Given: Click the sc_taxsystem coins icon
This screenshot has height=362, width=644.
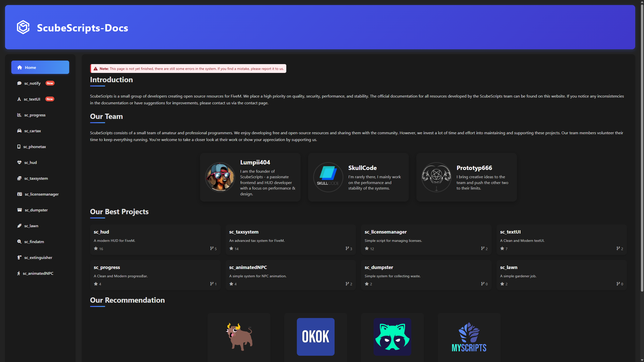Looking at the screenshot, I should click(19, 178).
